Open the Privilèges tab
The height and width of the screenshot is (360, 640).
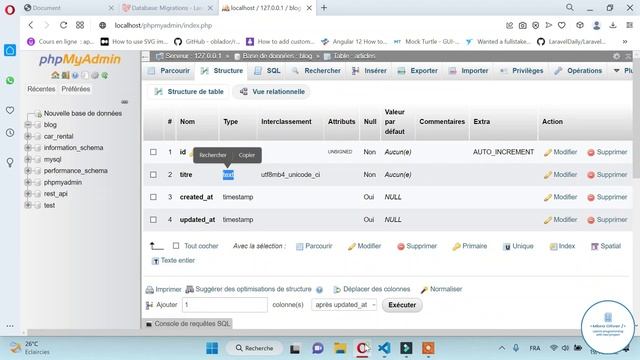point(522,71)
